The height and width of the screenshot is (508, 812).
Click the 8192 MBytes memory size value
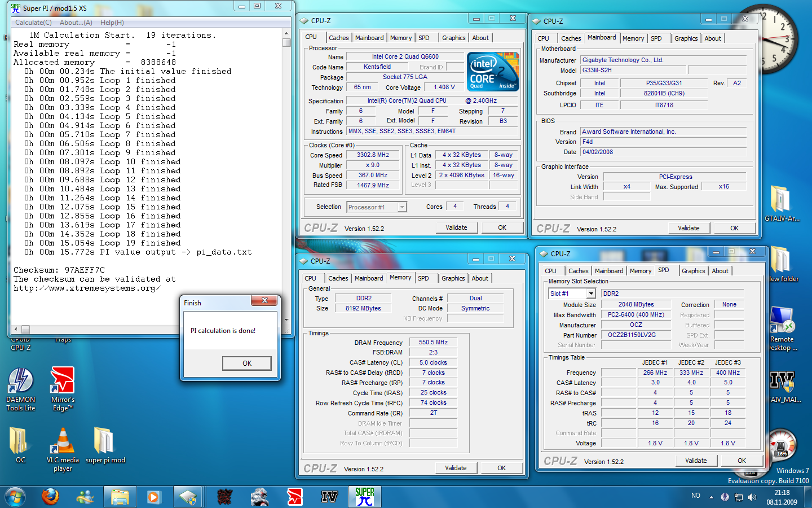[x=364, y=308]
